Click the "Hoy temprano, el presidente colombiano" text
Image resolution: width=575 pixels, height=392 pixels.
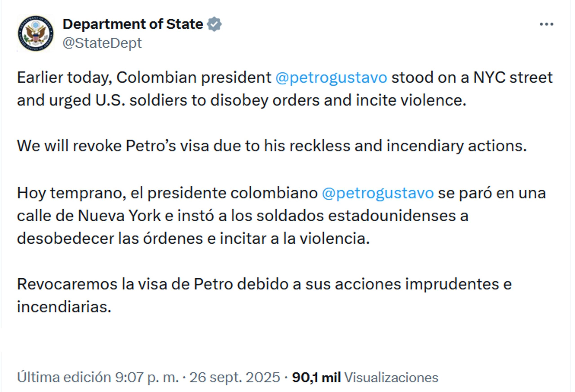point(167,193)
